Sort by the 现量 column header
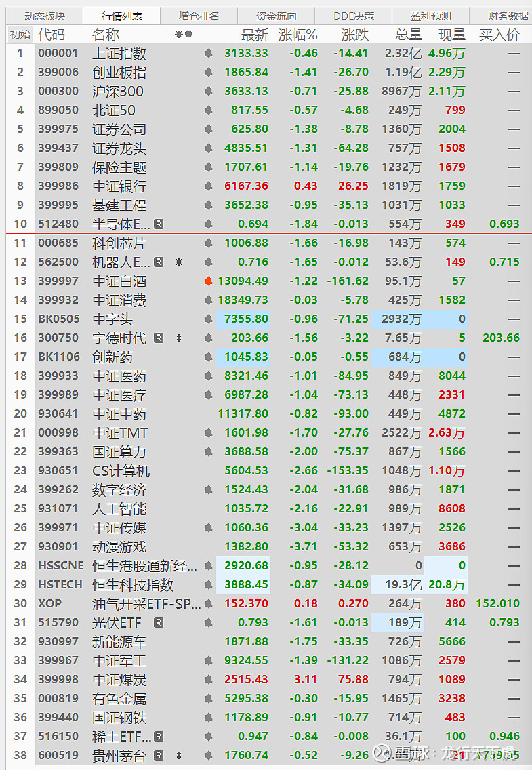Image resolution: width=532 pixels, height=770 pixels. (451, 35)
